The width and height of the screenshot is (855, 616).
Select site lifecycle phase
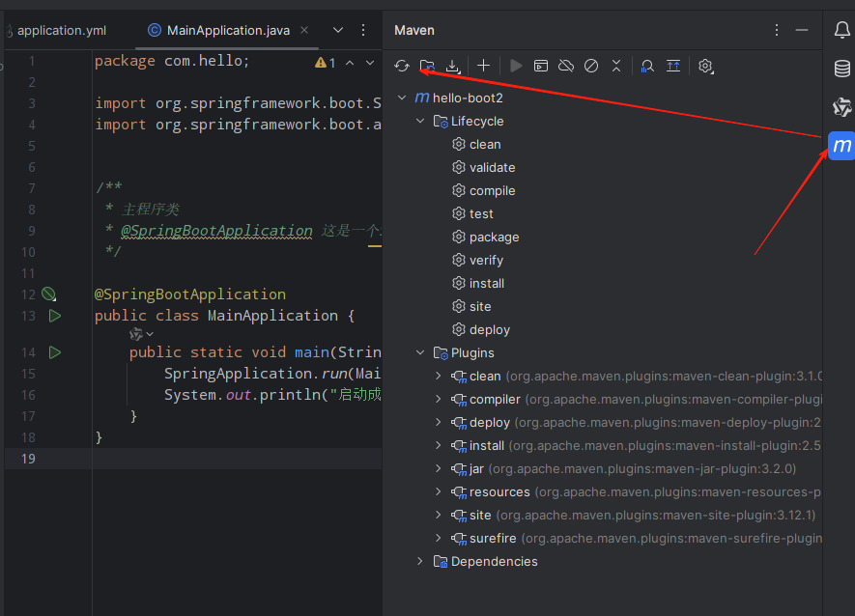click(x=471, y=306)
